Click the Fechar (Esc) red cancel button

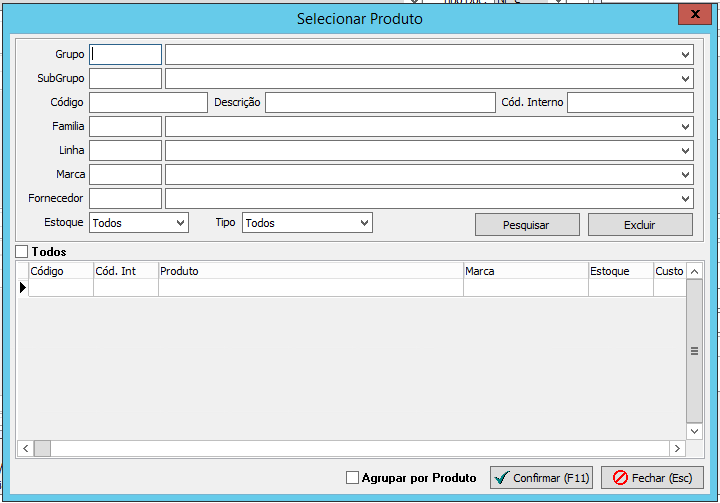pos(652,478)
